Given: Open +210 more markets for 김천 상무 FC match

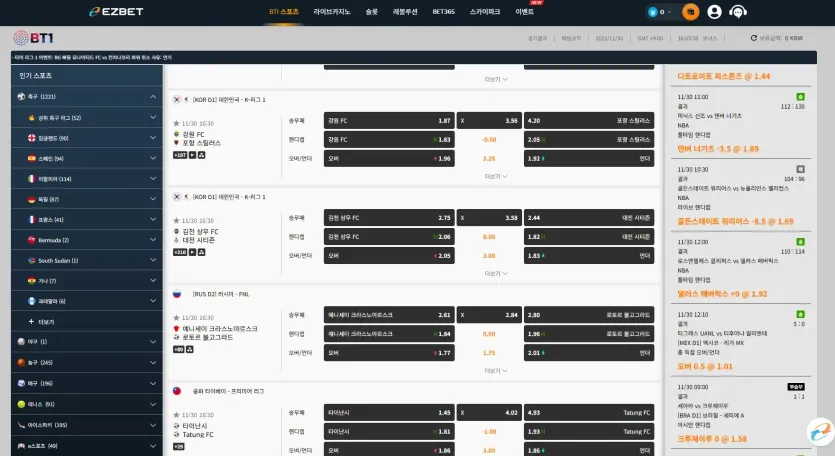Looking at the screenshot, I should click(x=180, y=252).
